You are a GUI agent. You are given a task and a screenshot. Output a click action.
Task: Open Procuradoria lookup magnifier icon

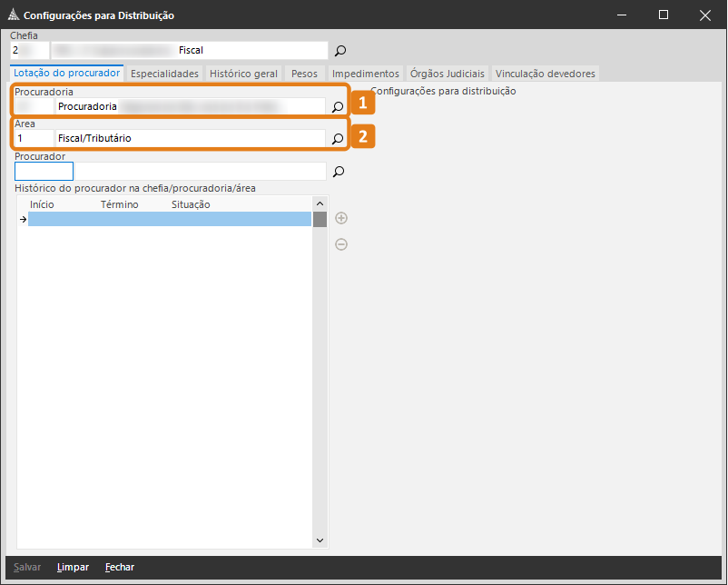coord(337,107)
